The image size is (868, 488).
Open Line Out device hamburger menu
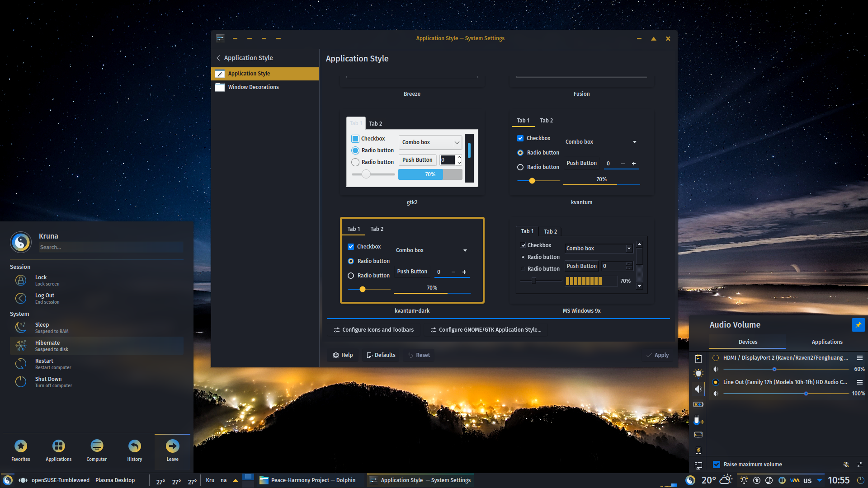[860, 382]
